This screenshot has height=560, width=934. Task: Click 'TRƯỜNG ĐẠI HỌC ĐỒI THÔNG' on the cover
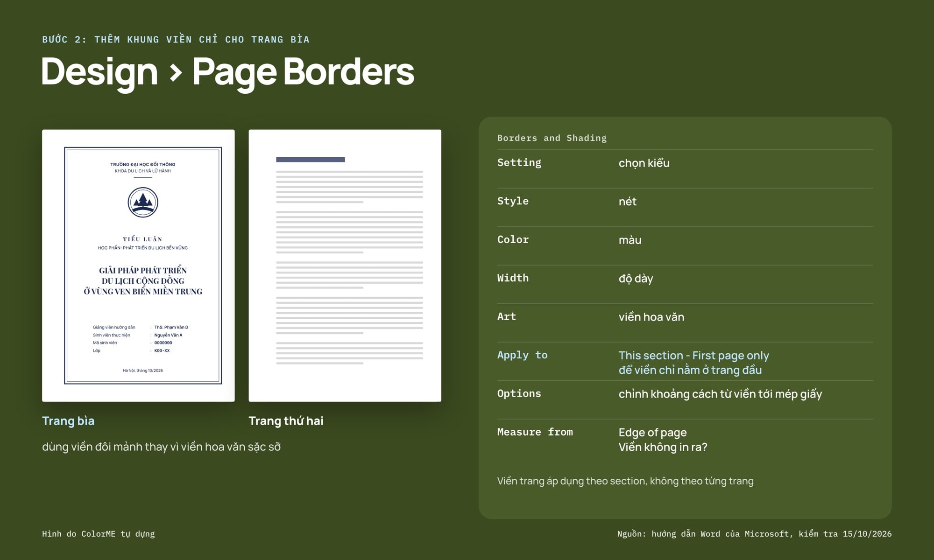click(x=143, y=164)
